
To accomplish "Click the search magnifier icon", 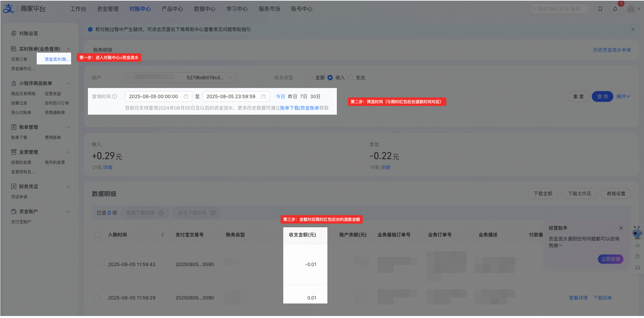I will coord(534,9).
